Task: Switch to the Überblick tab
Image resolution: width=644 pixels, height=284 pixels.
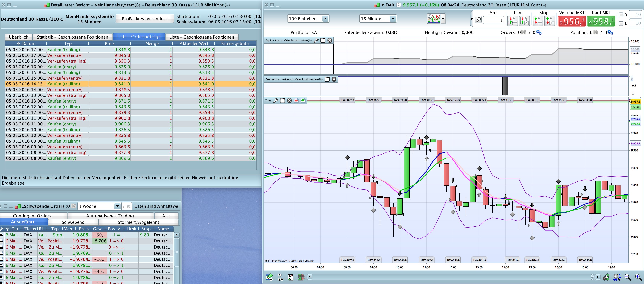Action: (18, 37)
